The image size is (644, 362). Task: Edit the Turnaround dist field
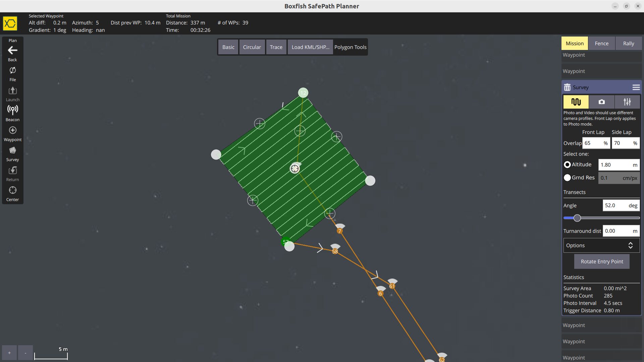[x=621, y=231]
